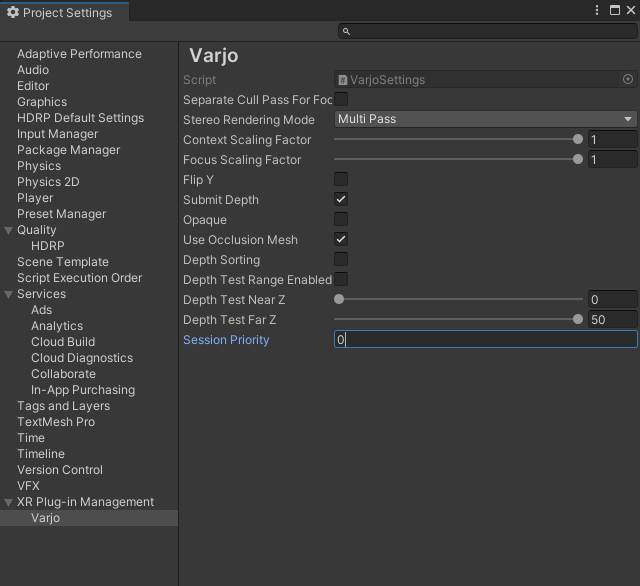Open the Stereo Rendering Mode dropdown
This screenshot has width=640, height=586.
coord(485,119)
